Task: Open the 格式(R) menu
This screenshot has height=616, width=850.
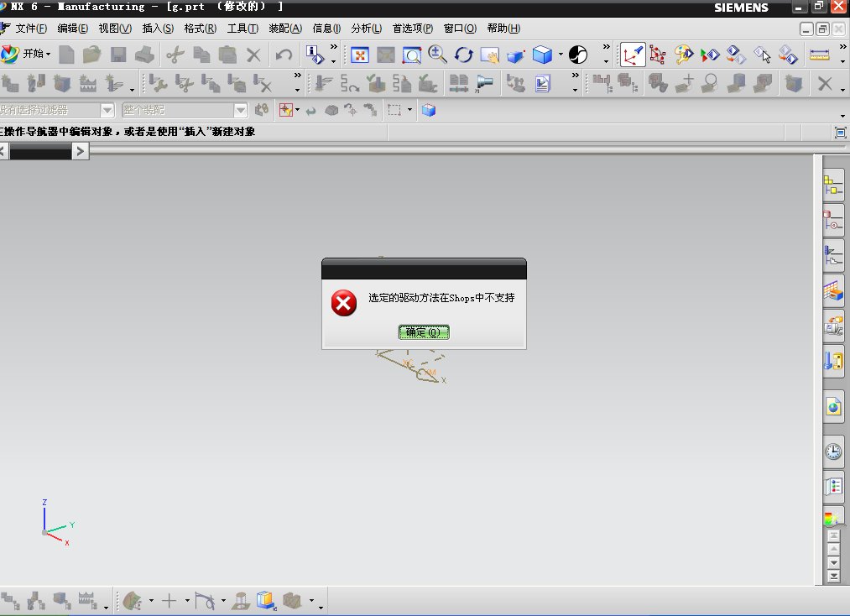Action: tap(200, 29)
